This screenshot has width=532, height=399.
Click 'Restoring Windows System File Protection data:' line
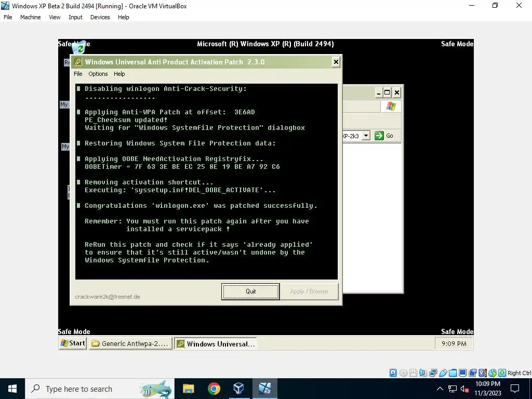click(x=180, y=143)
